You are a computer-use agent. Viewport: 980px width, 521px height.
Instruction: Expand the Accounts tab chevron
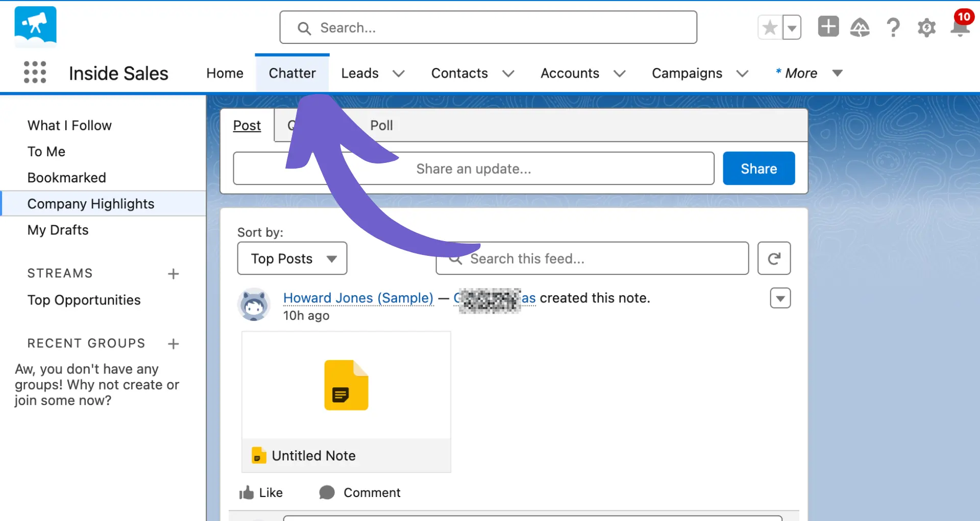point(619,74)
